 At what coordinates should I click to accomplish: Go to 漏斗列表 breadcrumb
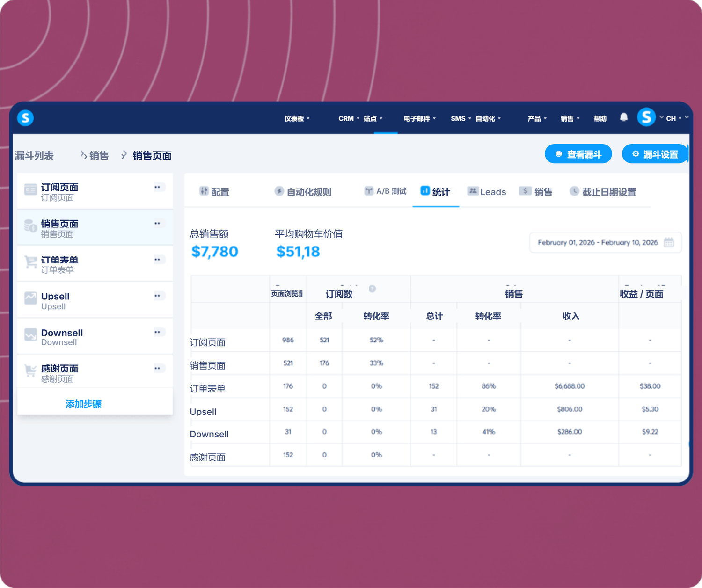click(x=34, y=155)
